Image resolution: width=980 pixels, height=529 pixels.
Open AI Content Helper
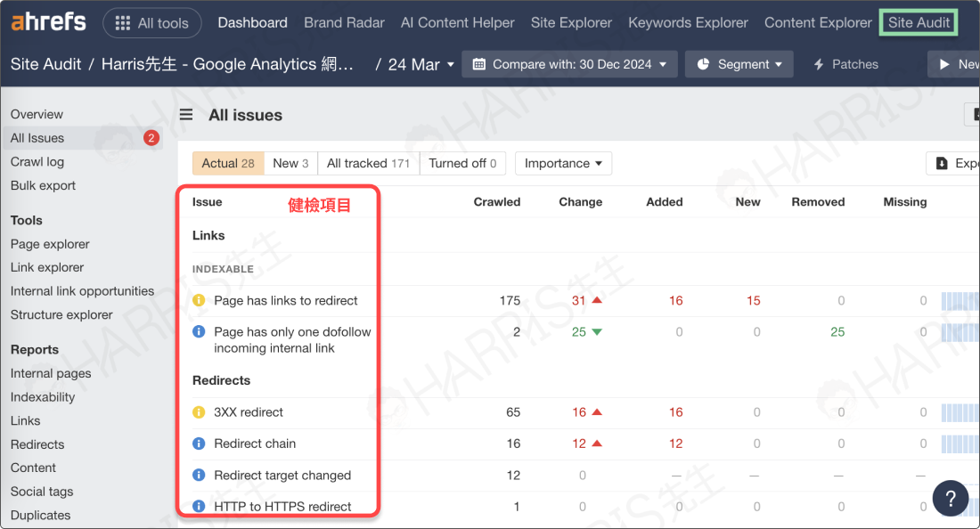tap(458, 22)
